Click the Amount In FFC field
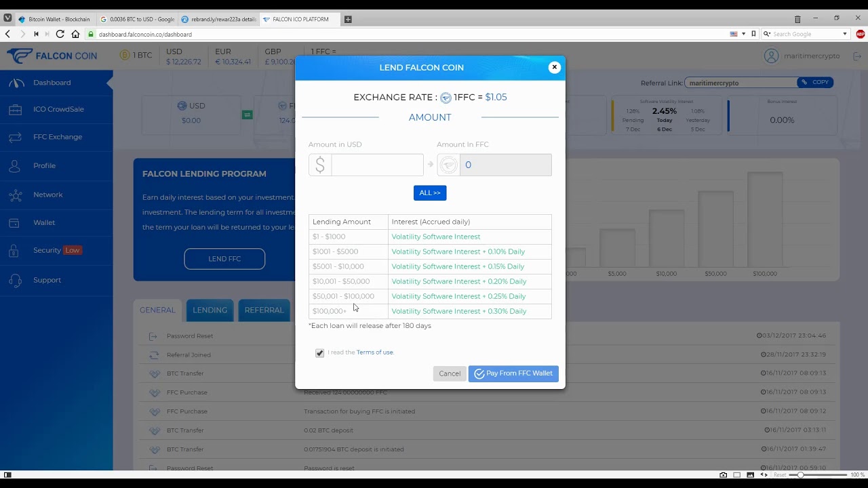 coord(506,165)
